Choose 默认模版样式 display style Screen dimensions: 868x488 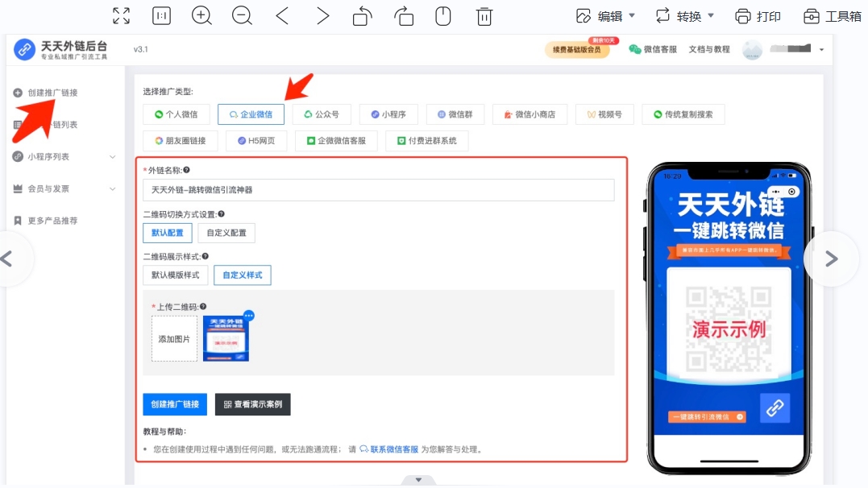tap(176, 275)
